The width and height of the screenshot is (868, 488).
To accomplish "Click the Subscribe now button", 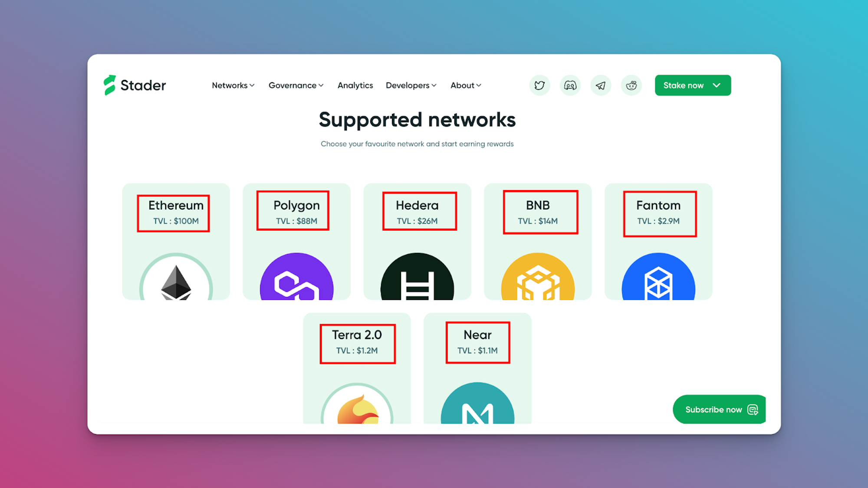I will (719, 409).
